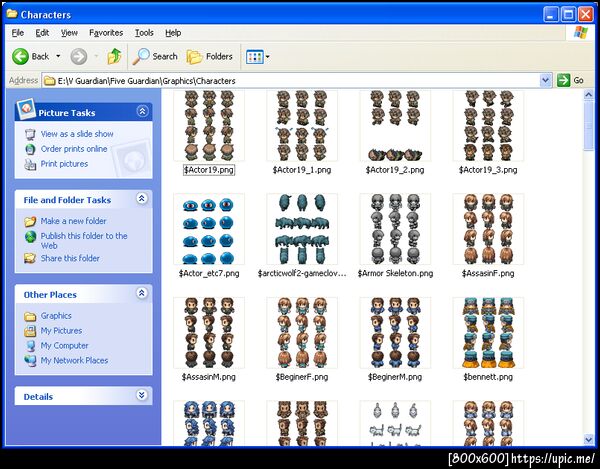Select the $Armor Skeleton.png thumbnail
The width and height of the screenshot is (600, 469).
[395, 229]
